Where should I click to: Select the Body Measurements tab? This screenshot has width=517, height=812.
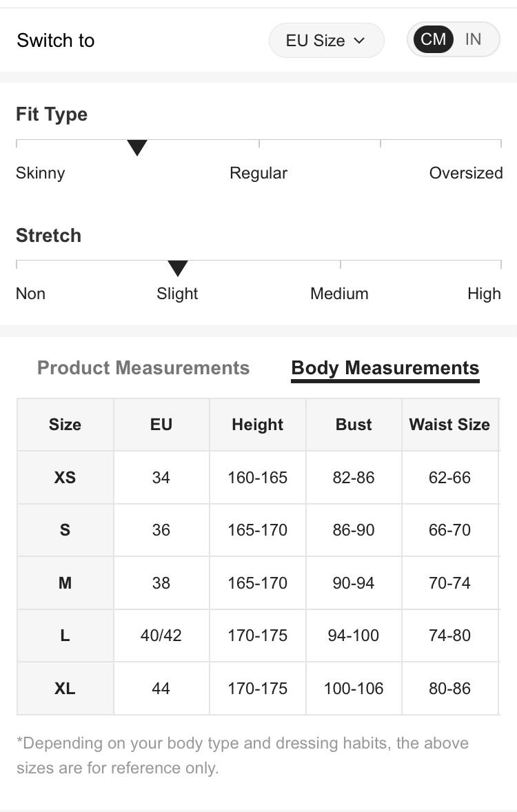[x=385, y=368]
